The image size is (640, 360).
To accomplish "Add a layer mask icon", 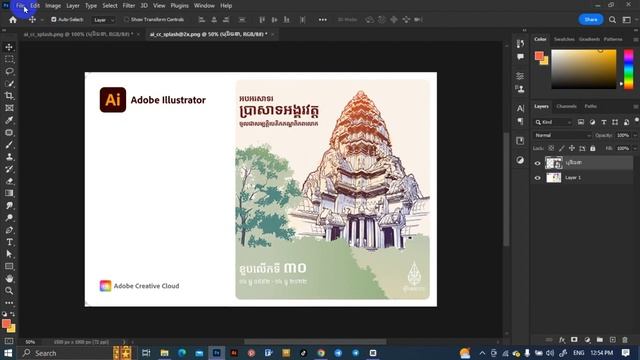I will (x=574, y=340).
